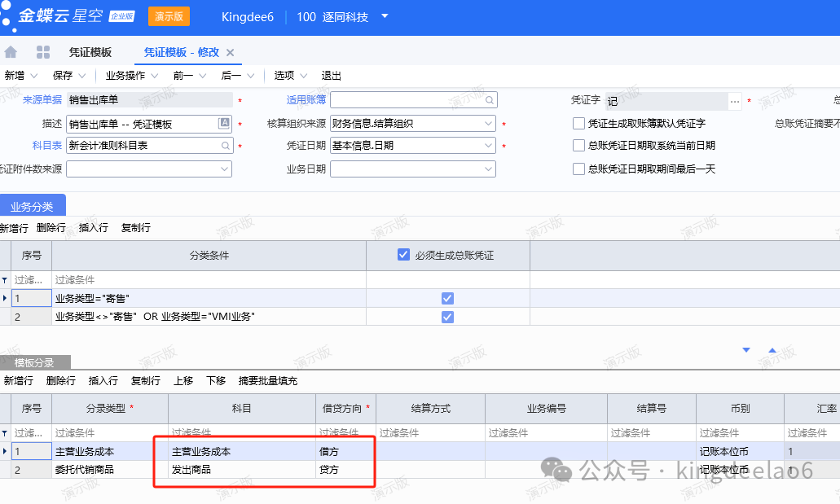Open the 业务操作 menu

click(x=130, y=76)
